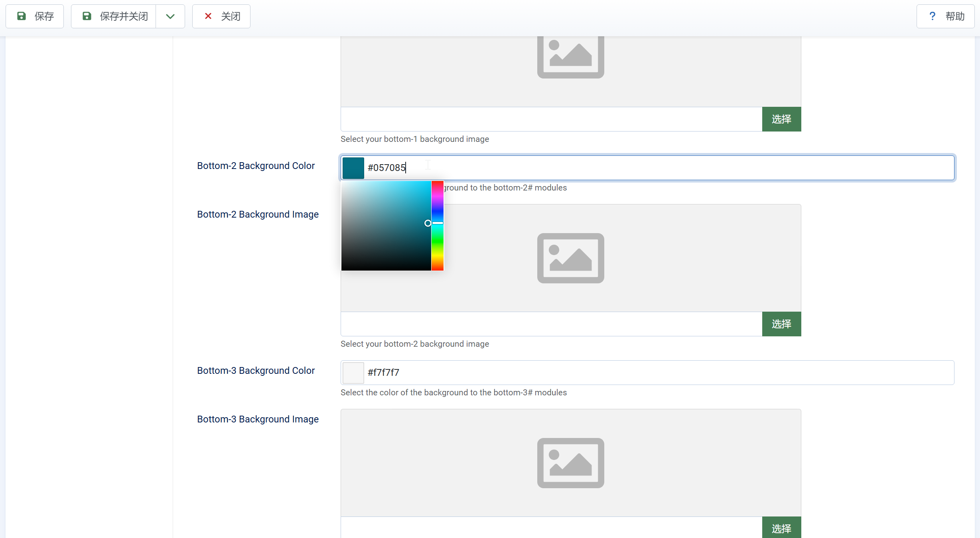Click 选择 button for the bottom-3 image
The image size is (980, 538).
click(781, 528)
